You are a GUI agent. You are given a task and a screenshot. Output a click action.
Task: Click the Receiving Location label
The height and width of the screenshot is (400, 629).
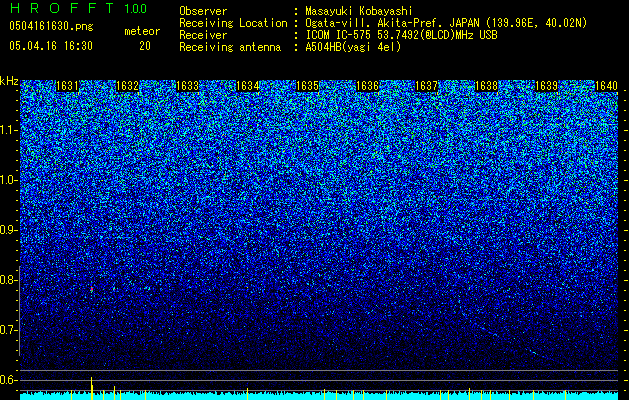(x=233, y=23)
